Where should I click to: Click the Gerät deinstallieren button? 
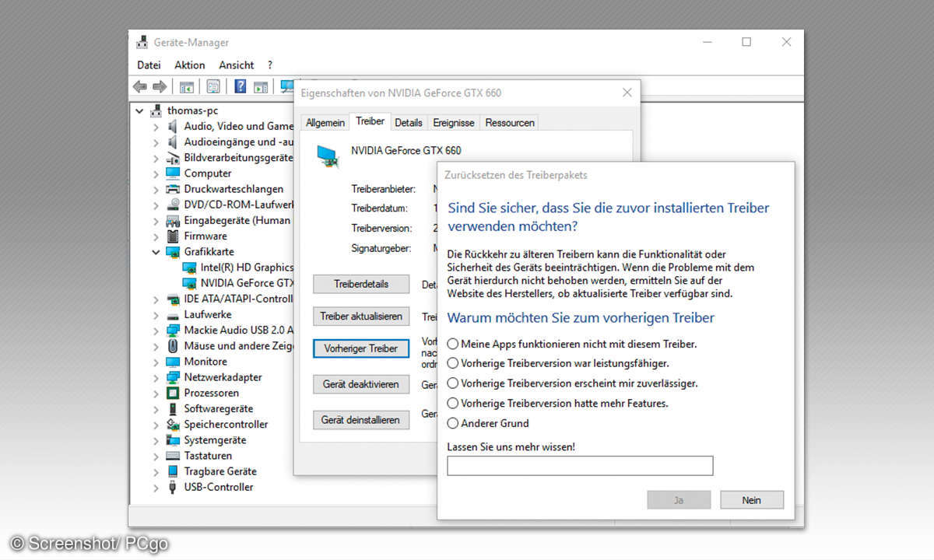[x=361, y=420]
